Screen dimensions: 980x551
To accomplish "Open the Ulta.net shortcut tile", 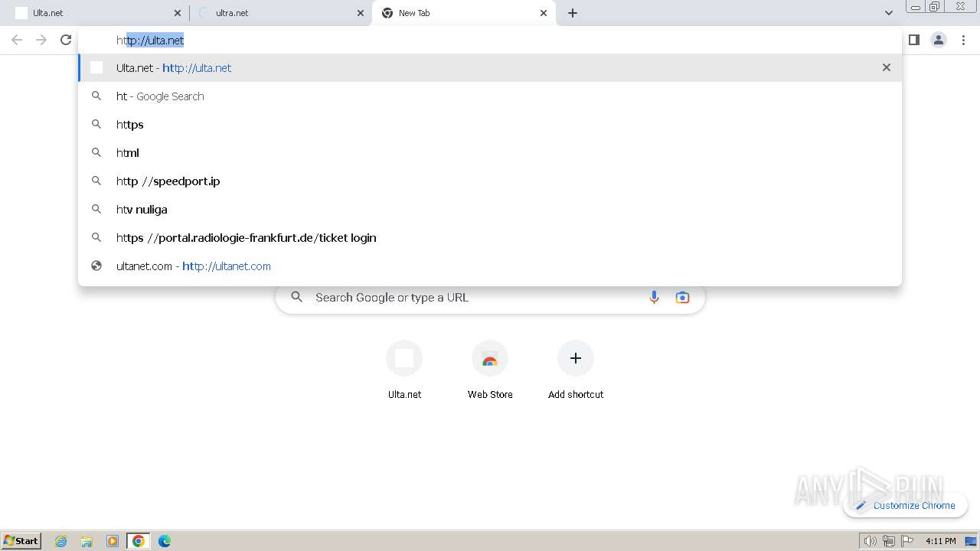I will pos(404,370).
